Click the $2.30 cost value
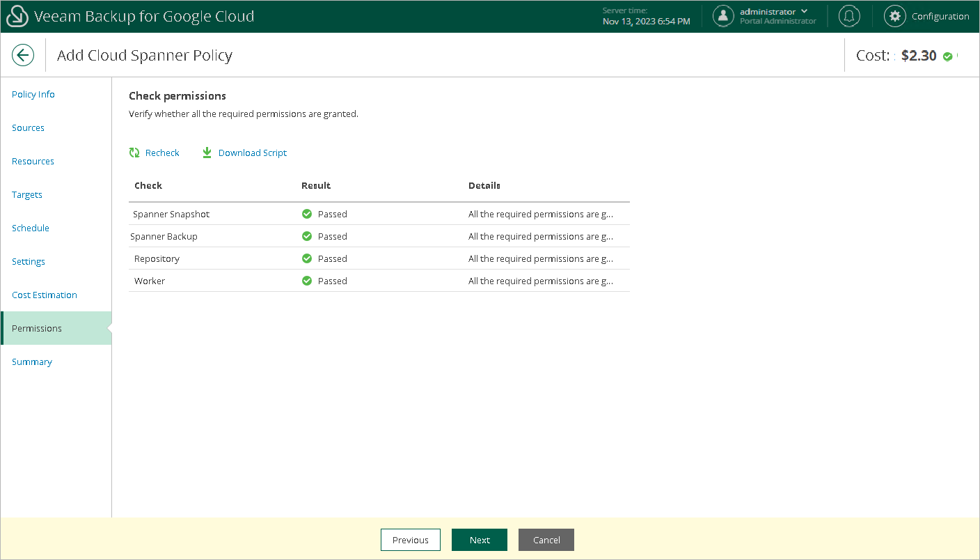This screenshot has height=560, width=980. coord(919,56)
